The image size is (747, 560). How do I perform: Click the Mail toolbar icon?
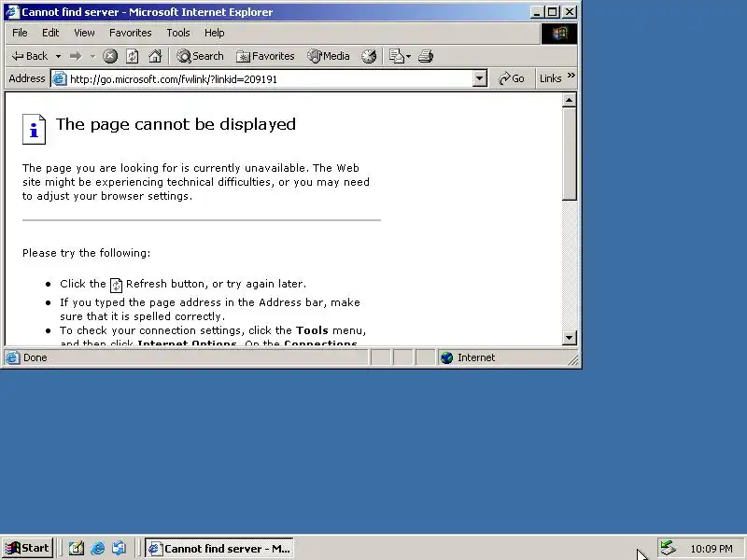pyautogui.click(x=396, y=56)
